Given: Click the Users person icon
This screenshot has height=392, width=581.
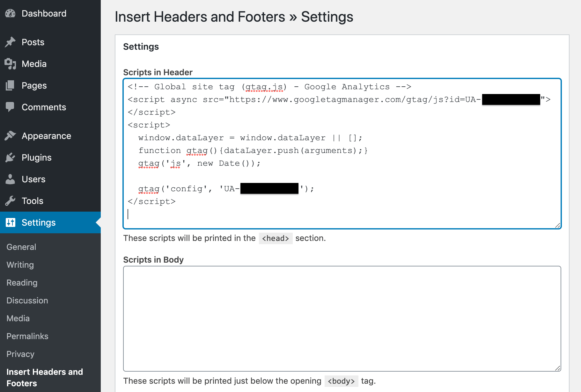Looking at the screenshot, I should click(x=10, y=179).
